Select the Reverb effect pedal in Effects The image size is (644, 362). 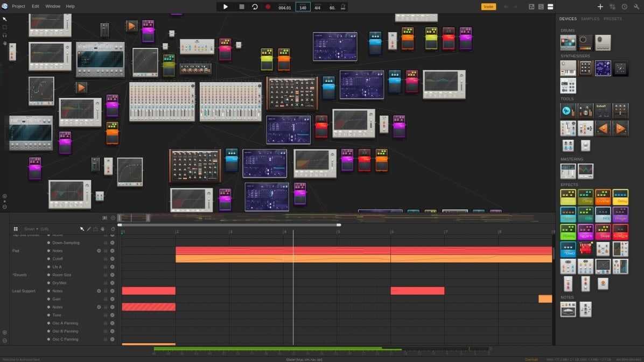click(585, 232)
